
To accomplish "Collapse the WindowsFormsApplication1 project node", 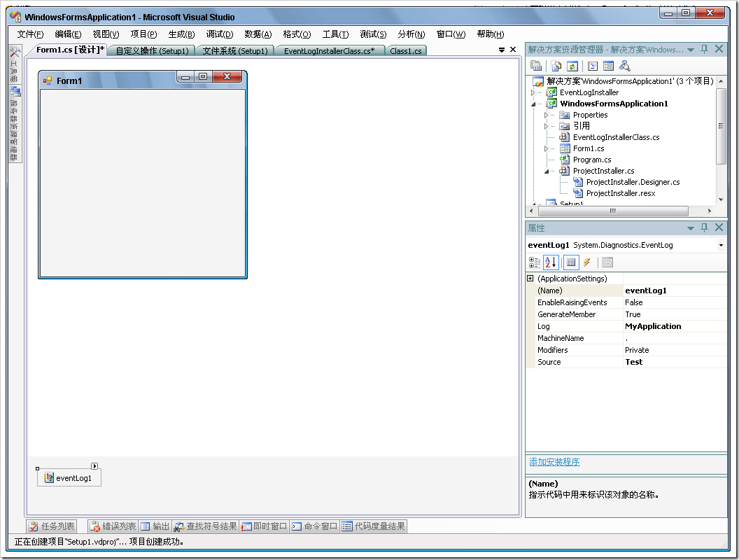I will point(533,104).
